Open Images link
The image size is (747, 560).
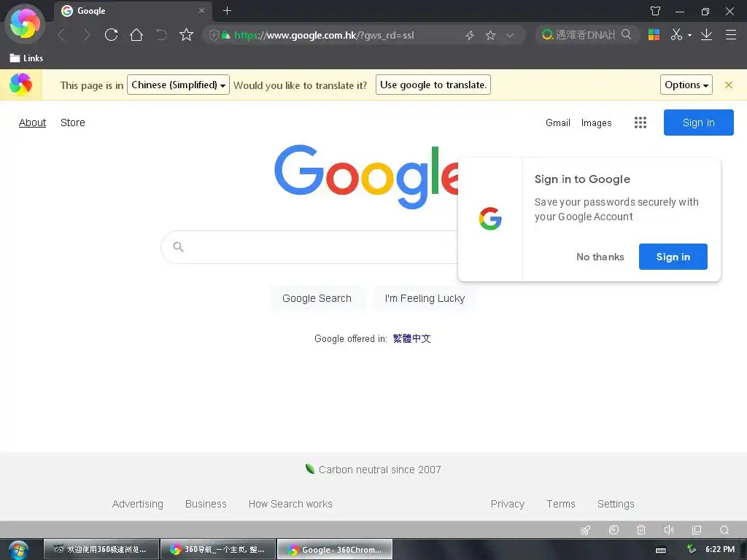coord(597,122)
